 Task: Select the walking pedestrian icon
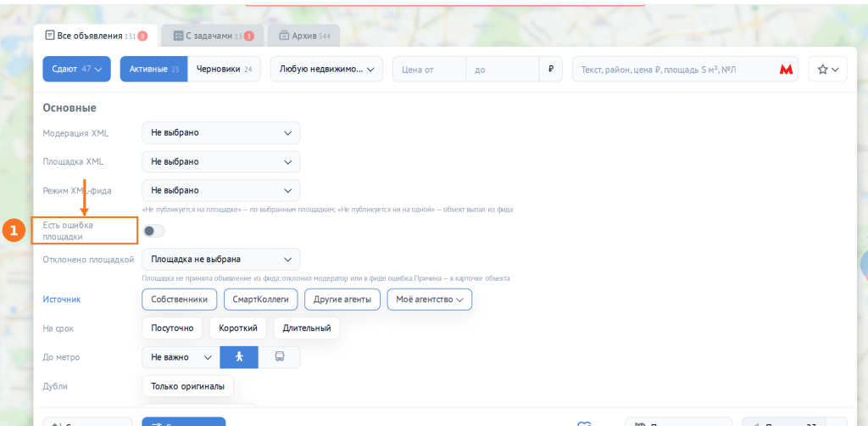click(239, 357)
